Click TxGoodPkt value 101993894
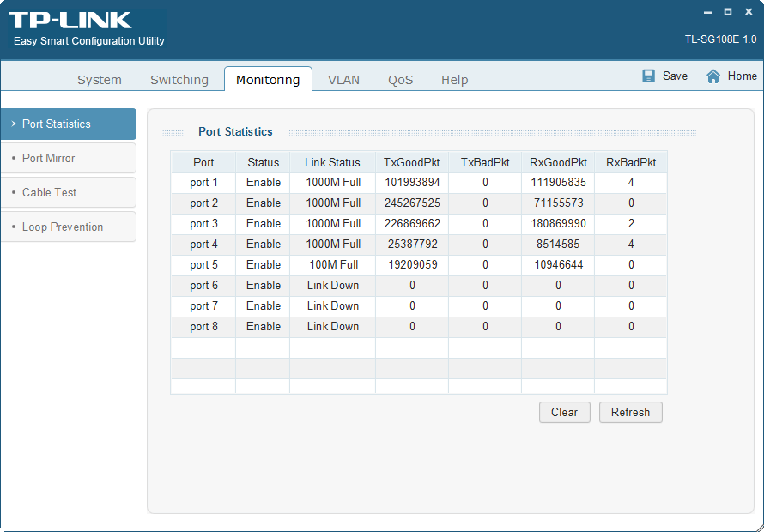Screen dimensions: 764x532 (412, 183)
